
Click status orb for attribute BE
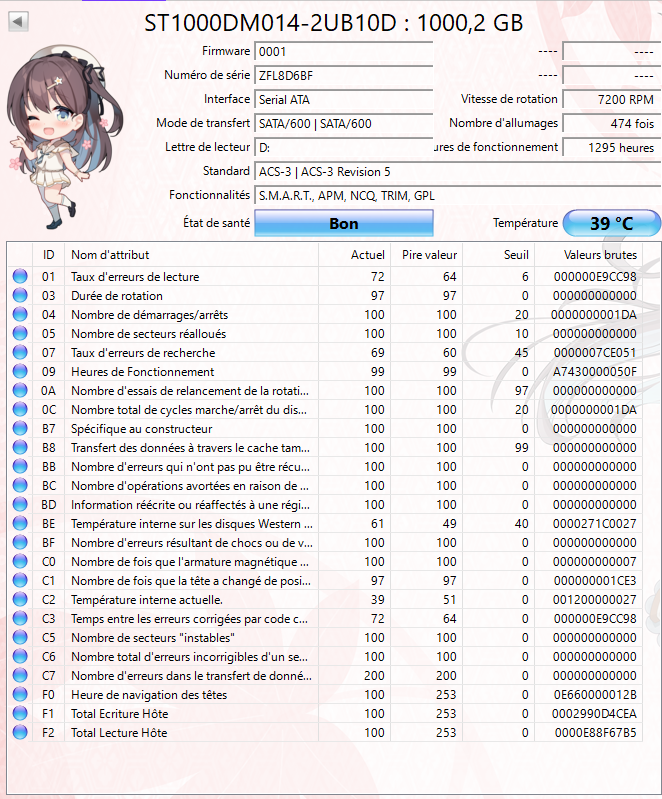[x=20, y=524]
